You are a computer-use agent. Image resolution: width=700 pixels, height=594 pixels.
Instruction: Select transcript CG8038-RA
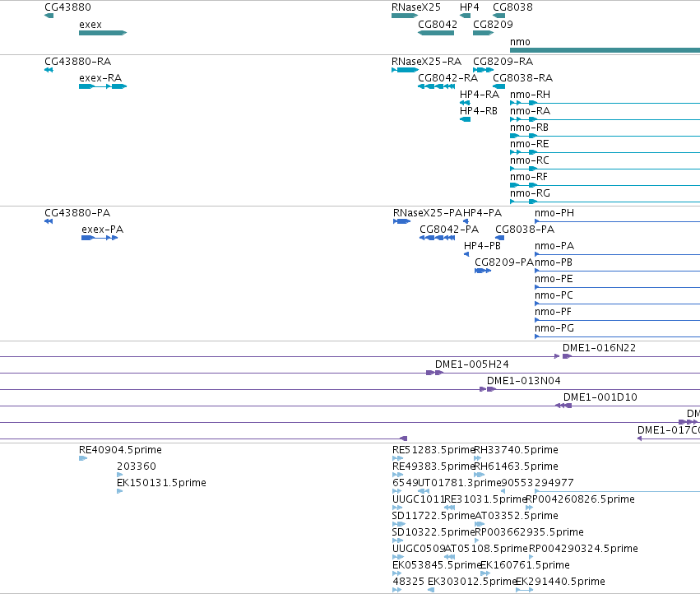click(523, 78)
